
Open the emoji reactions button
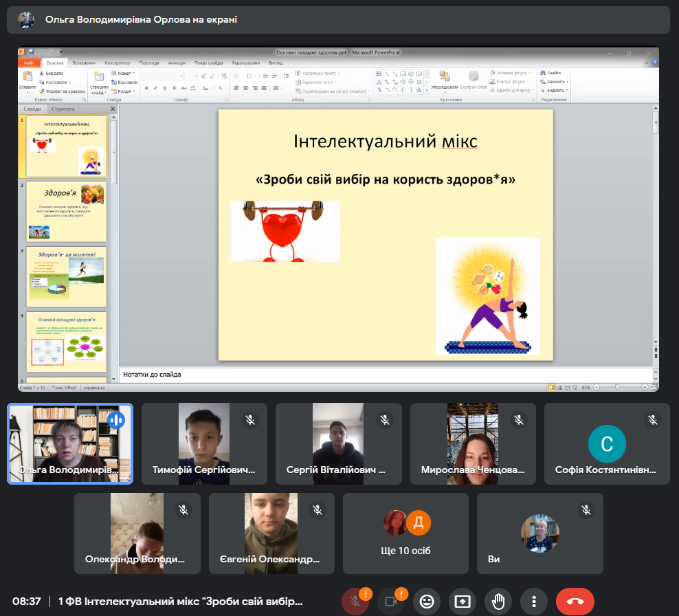point(427,602)
